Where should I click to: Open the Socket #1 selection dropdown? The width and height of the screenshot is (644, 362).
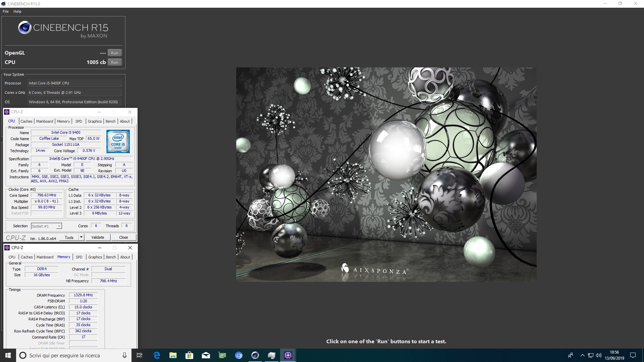pos(46,226)
